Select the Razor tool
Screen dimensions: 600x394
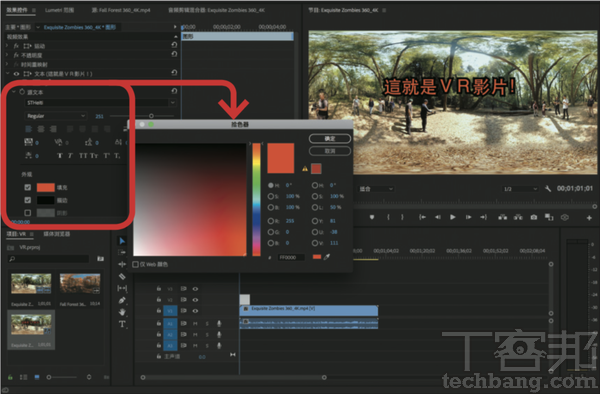tap(122, 276)
